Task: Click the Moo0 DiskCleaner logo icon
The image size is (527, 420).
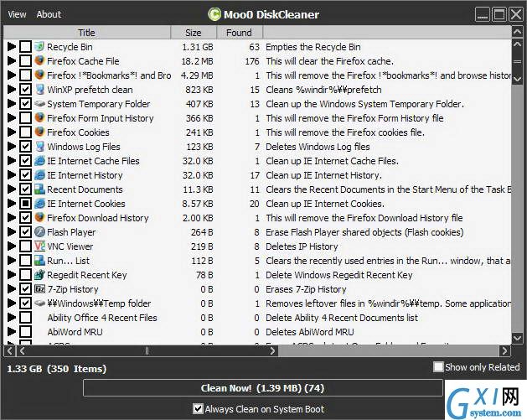Action: (x=214, y=14)
